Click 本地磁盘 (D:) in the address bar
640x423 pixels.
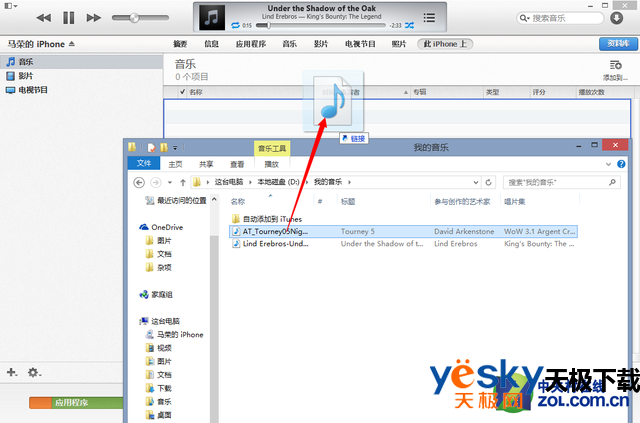[278, 182]
